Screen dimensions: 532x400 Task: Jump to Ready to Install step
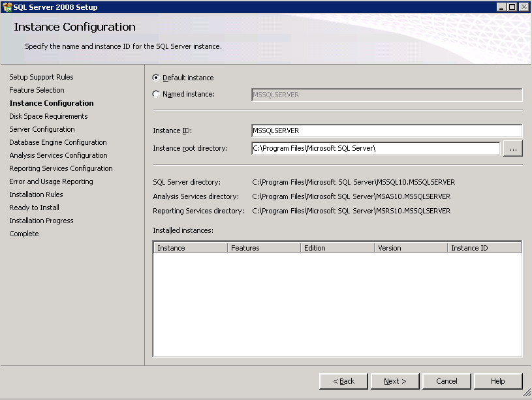[33, 208]
